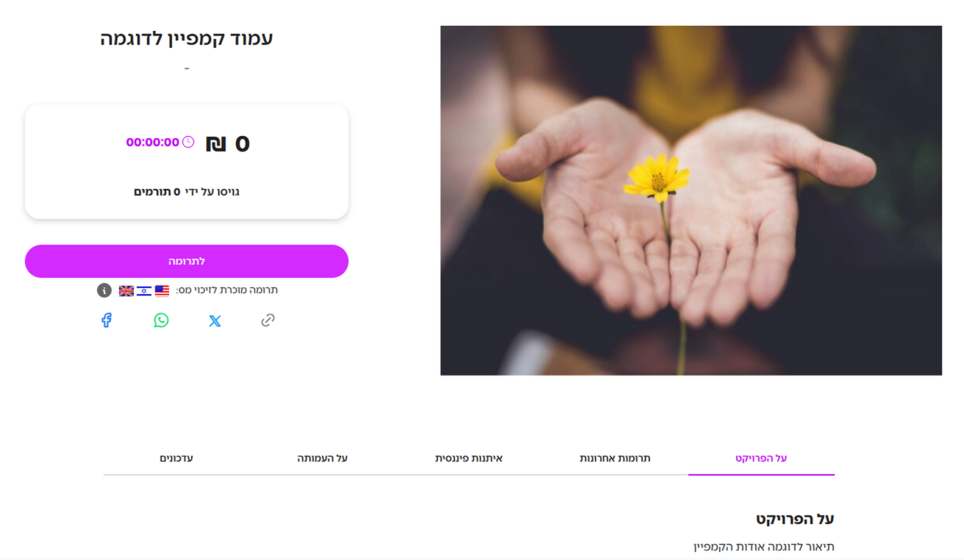This screenshot has height=560, width=964.
Task: Open the tax credit info icon
Action: [x=104, y=290]
